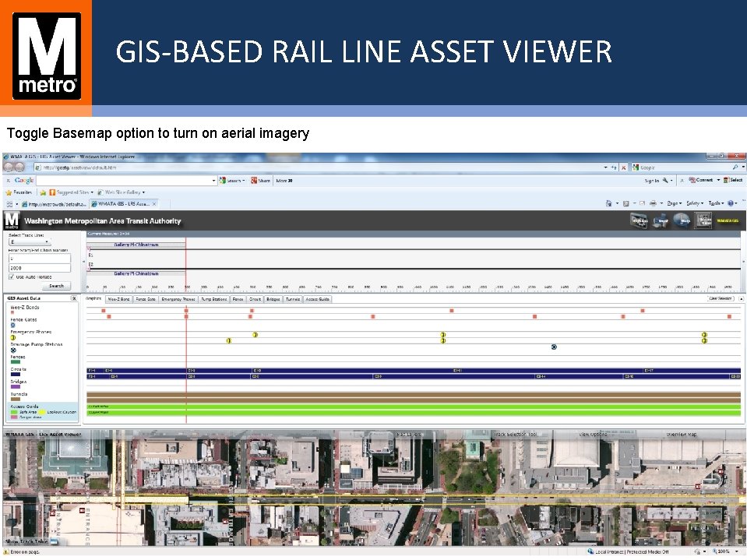
Task: Switch to the Wee-Z Bond tab
Action: point(118,299)
